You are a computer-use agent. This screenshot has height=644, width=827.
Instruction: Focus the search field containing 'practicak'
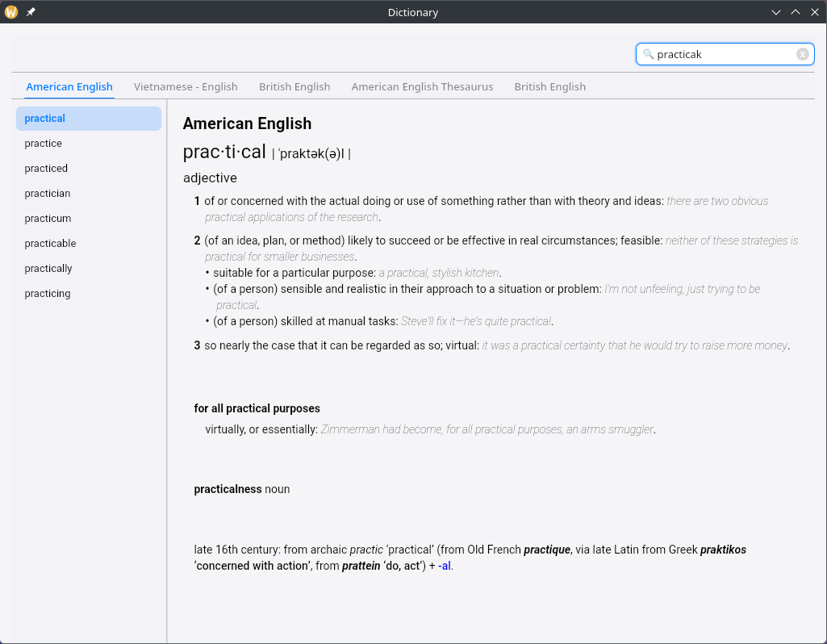click(722, 54)
